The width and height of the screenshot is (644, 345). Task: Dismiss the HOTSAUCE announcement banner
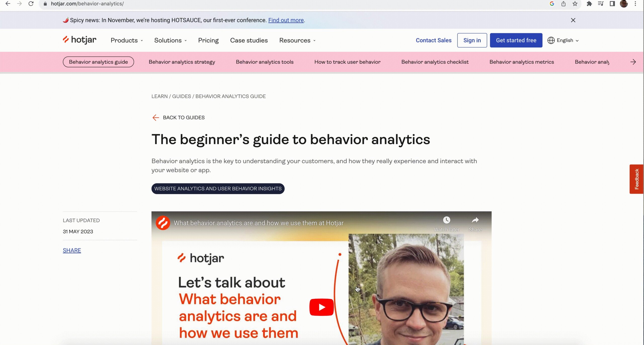(x=573, y=20)
